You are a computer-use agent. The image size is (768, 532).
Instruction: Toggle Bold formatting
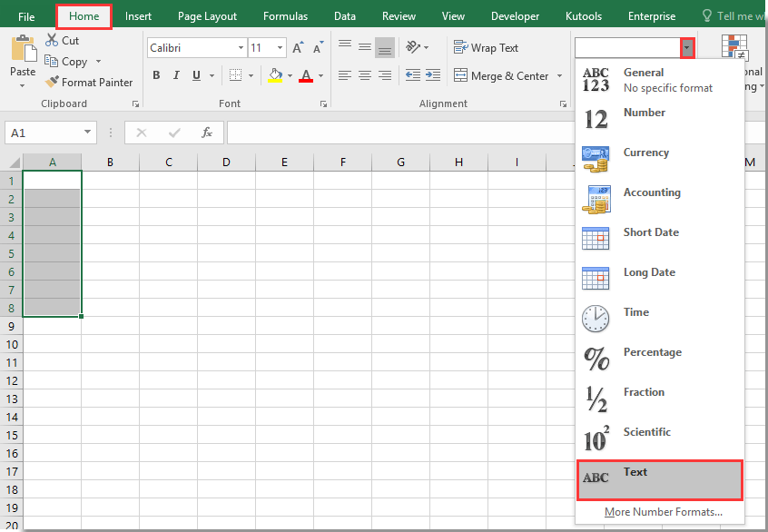[x=156, y=76]
